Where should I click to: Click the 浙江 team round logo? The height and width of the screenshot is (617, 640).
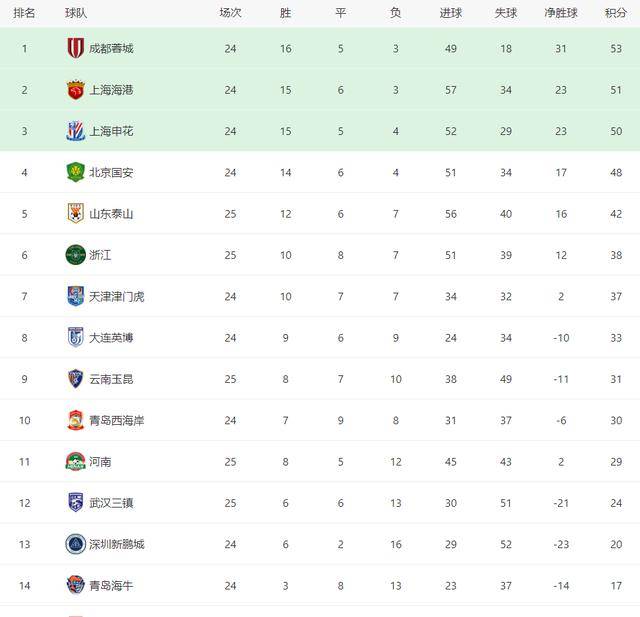coord(76,255)
